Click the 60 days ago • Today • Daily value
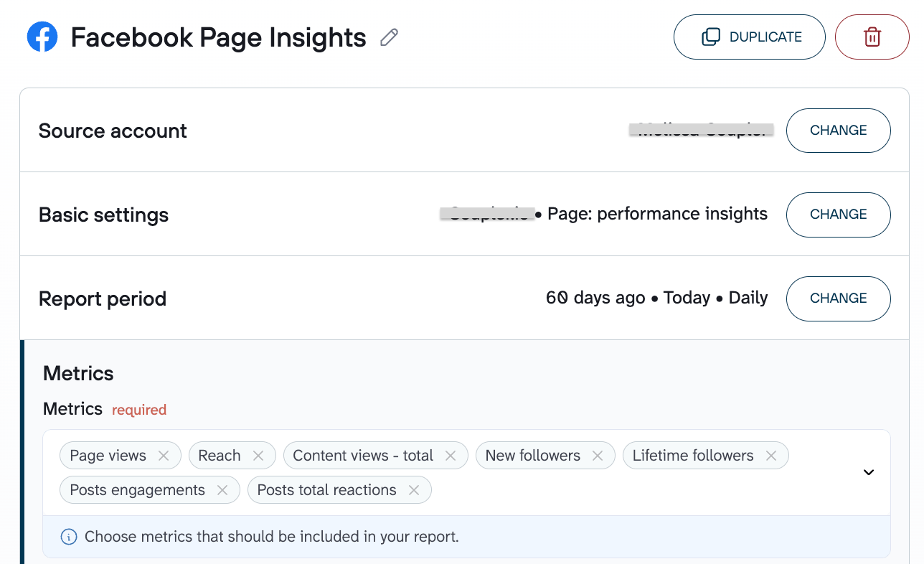The height and width of the screenshot is (564, 924). coord(657,298)
